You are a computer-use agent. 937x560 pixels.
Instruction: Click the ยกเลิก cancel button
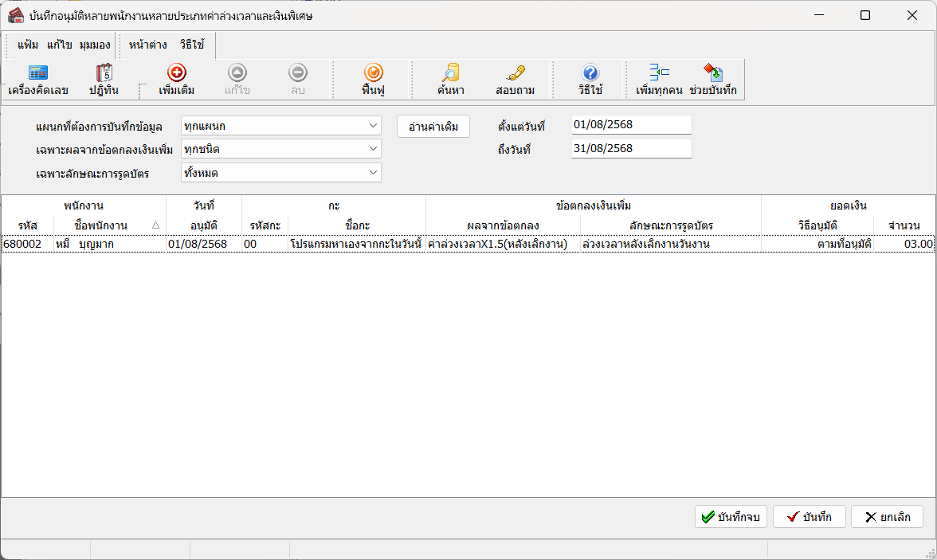(887, 517)
